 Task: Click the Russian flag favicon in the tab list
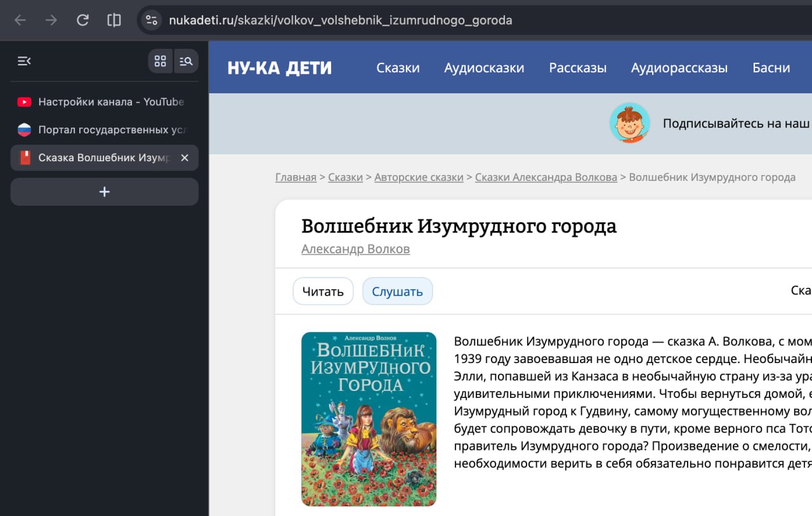click(24, 129)
